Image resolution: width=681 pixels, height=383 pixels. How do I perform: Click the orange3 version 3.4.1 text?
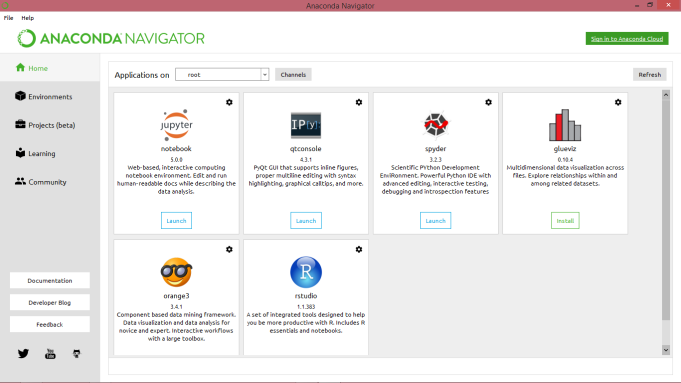pos(176,307)
